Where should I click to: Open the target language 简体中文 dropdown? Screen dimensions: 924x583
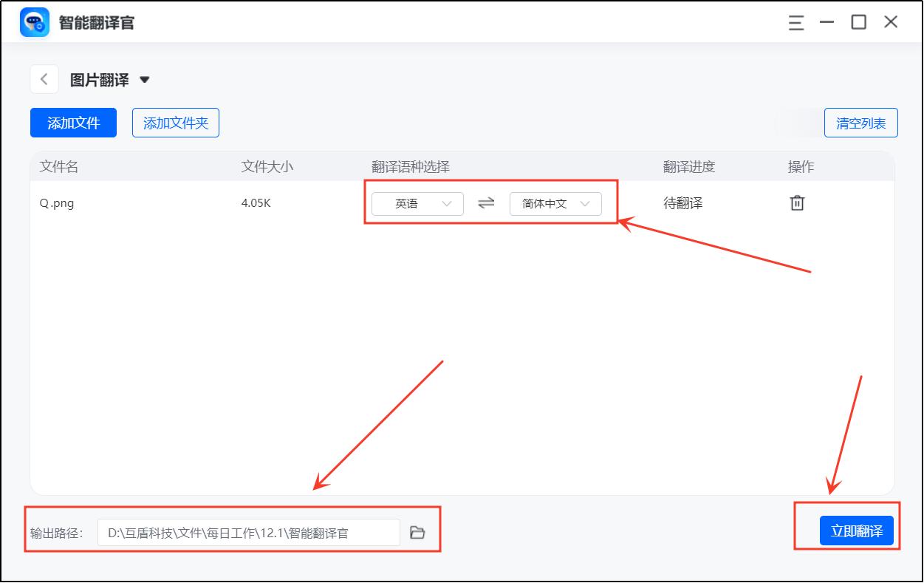555,203
